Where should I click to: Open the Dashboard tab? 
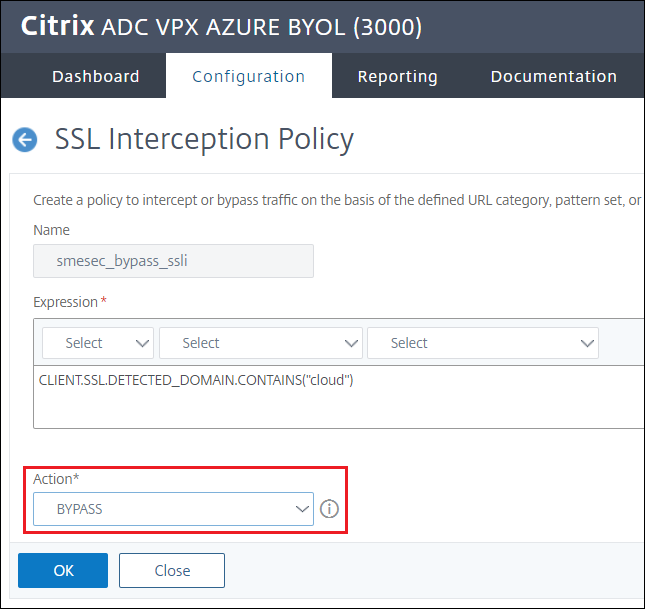96,76
